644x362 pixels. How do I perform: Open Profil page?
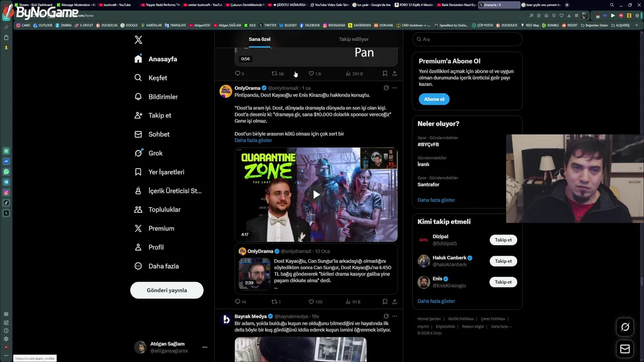[149, 247]
